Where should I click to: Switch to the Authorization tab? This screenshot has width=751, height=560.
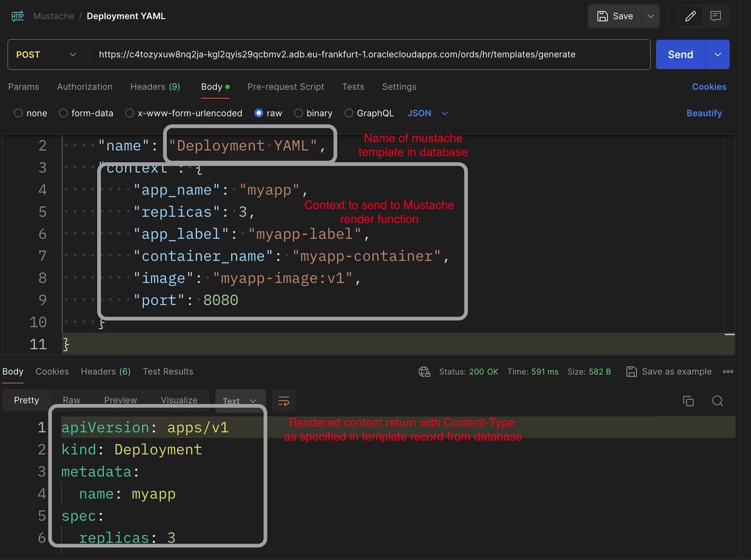[84, 87]
